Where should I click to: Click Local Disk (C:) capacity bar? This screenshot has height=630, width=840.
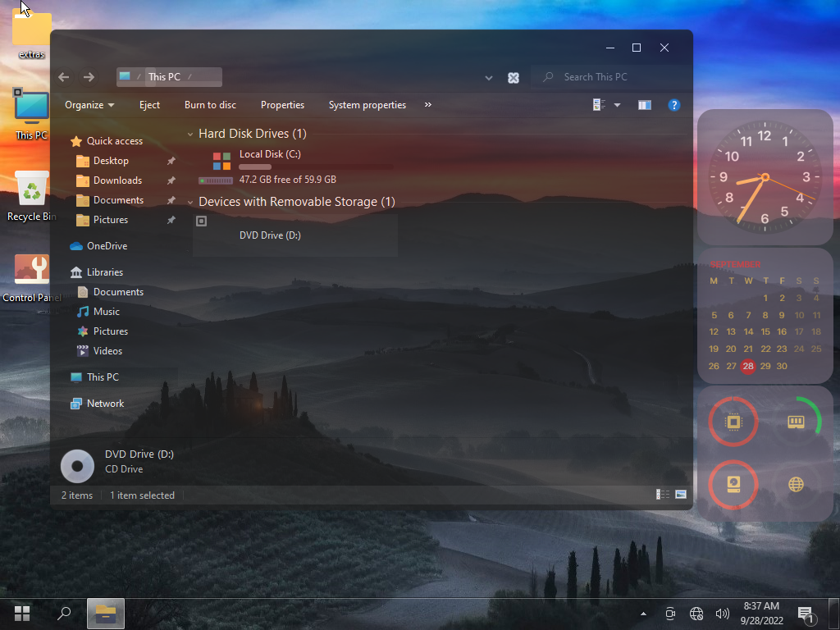pyautogui.click(x=316, y=167)
